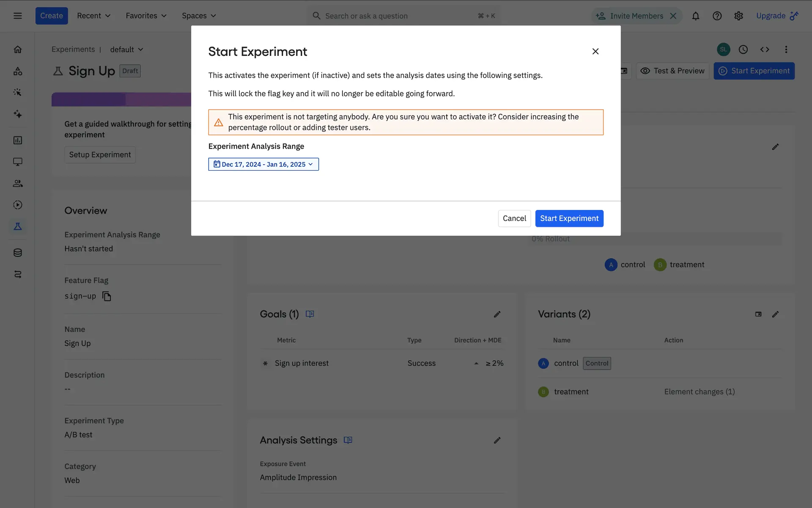The height and width of the screenshot is (508, 812).
Task: Open the Spaces menu
Action: point(199,16)
